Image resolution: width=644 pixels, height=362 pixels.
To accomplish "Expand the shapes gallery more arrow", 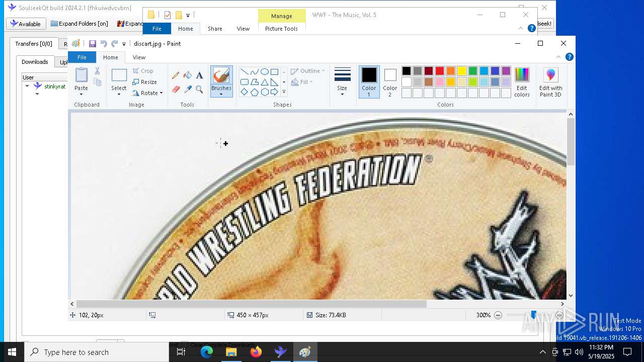I will click(284, 92).
